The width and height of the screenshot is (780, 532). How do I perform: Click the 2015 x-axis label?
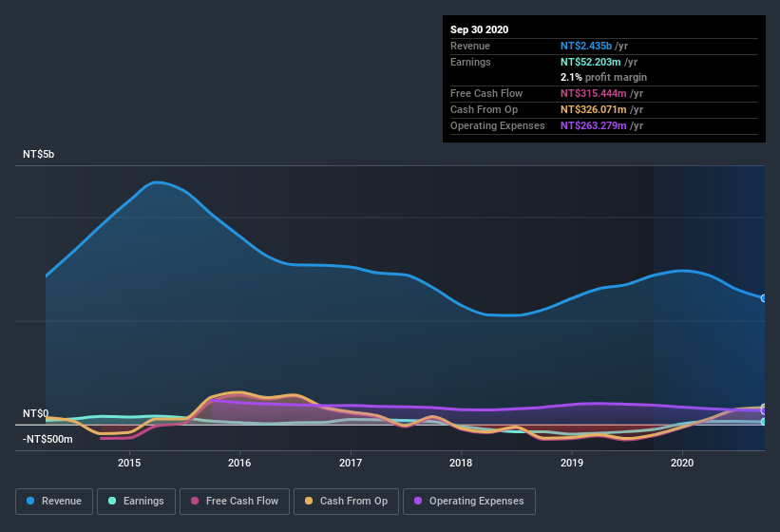pyautogui.click(x=129, y=463)
